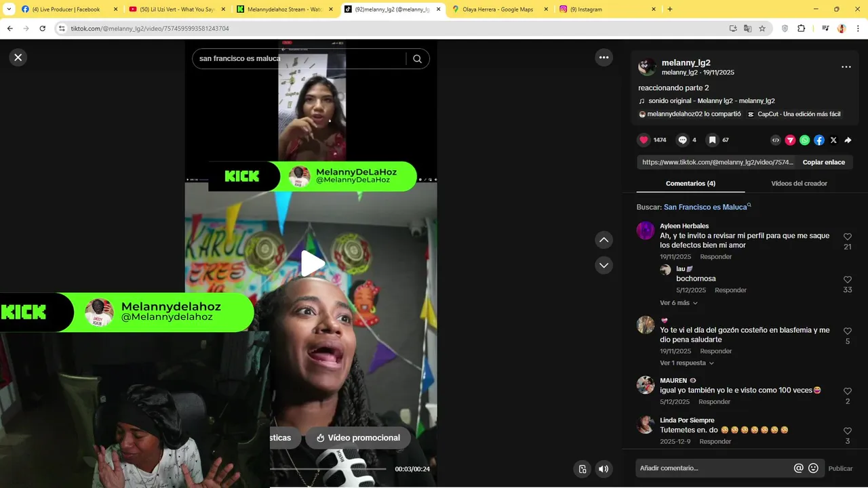Image resolution: width=868 pixels, height=488 pixels.
Task: Reload the page with the refresh icon
Action: (43, 28)
